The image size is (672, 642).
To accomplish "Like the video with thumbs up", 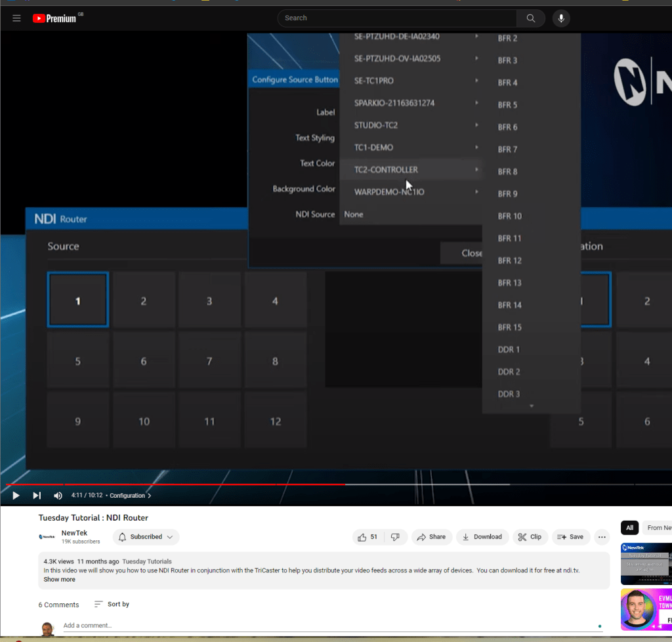I will tap(367, 536).
